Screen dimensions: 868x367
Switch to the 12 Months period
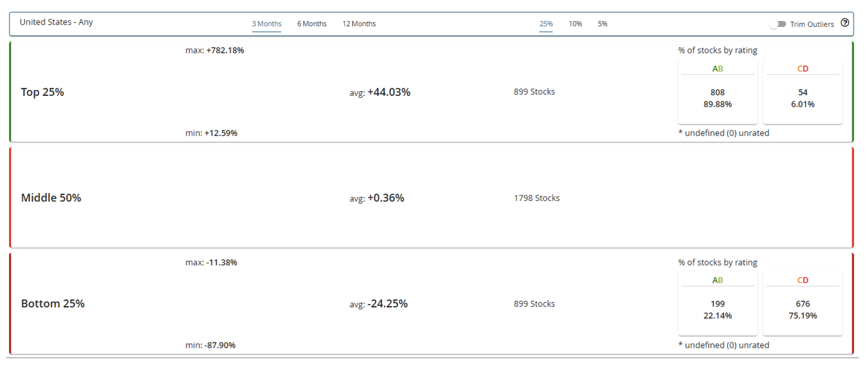coord(359,24)
